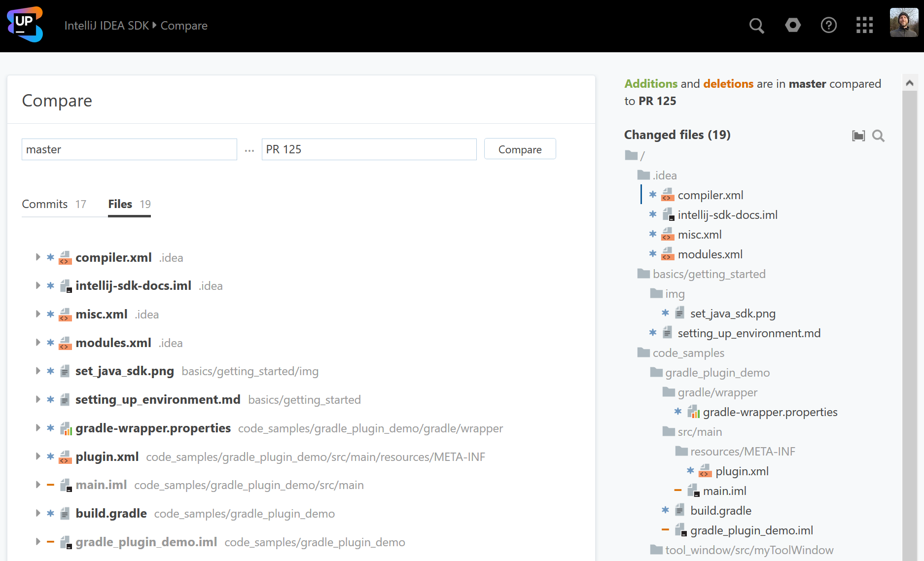The width and height of the screenshot is (924, 561).
Task: Search within changed files list
Action: pos(878,136)
